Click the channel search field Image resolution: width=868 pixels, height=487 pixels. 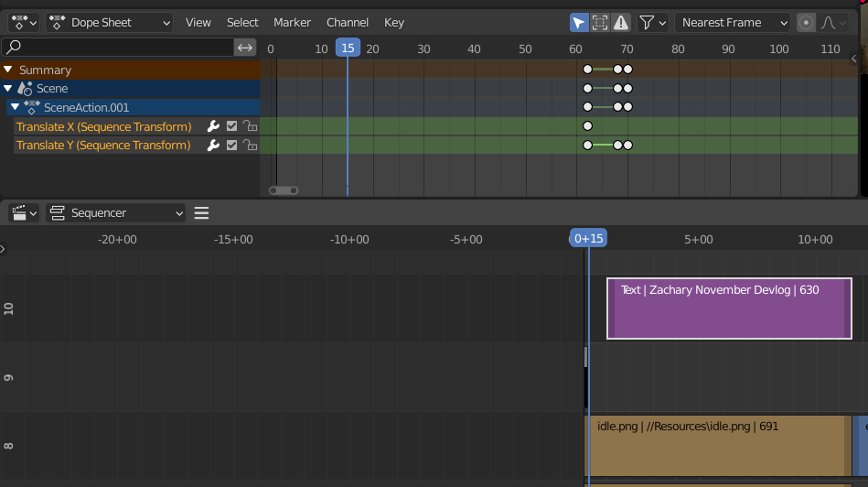click(117, 47)
